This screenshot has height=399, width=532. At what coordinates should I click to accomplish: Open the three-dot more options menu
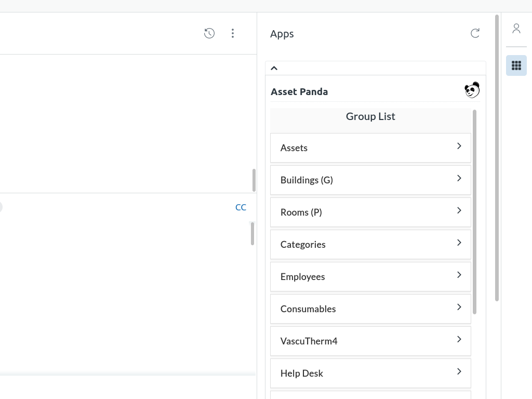(x=233, y=33)
